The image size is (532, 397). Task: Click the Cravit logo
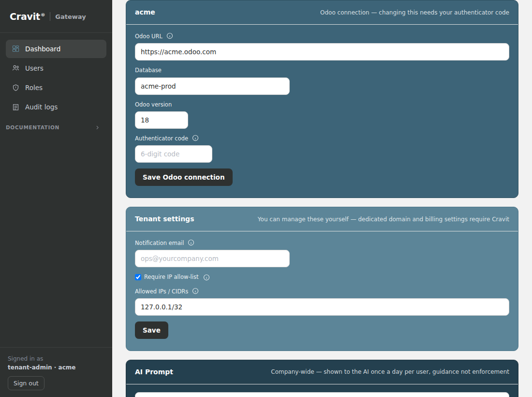coord(27,16)
